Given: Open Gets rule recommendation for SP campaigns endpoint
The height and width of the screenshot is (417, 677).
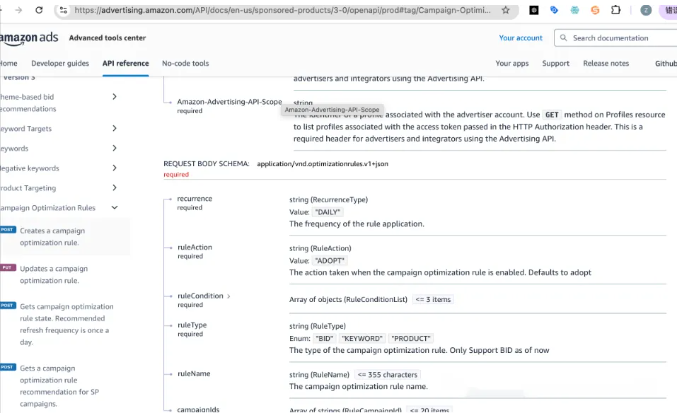Looking at the screenshot, I should click(59, 386).
